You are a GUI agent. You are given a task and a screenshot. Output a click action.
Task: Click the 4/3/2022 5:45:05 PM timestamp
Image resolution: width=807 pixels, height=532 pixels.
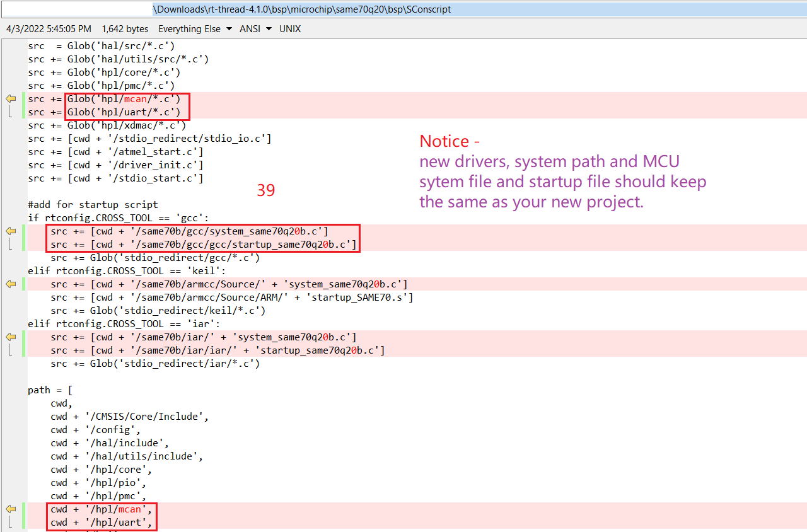coord(49,29)
